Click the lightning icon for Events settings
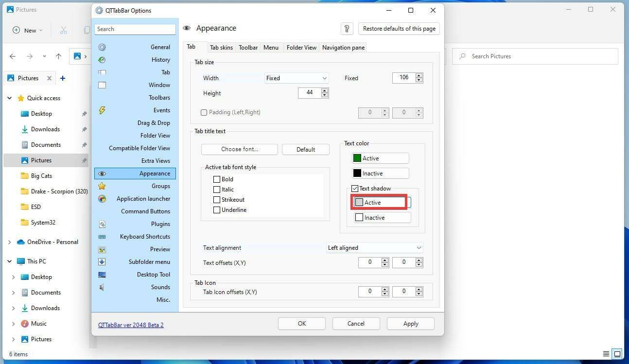 pyautogui.click(x=102, y=110)
